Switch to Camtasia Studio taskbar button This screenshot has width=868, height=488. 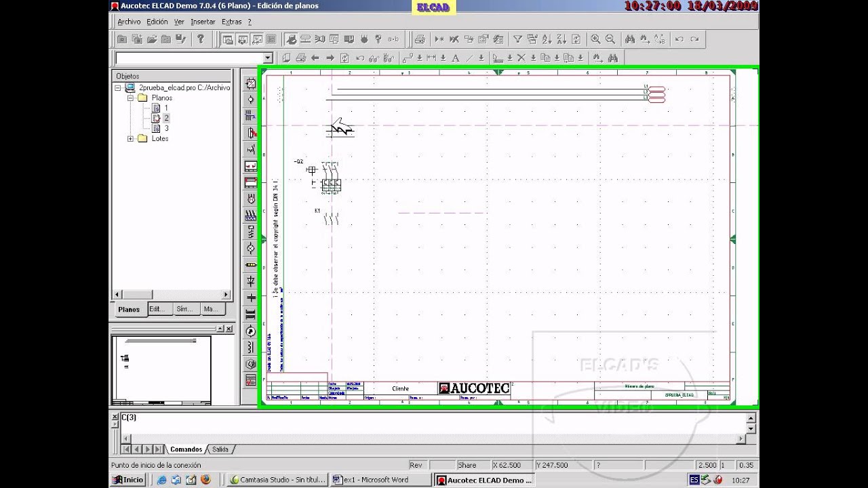pyautogui.click(x=278, y=480)
